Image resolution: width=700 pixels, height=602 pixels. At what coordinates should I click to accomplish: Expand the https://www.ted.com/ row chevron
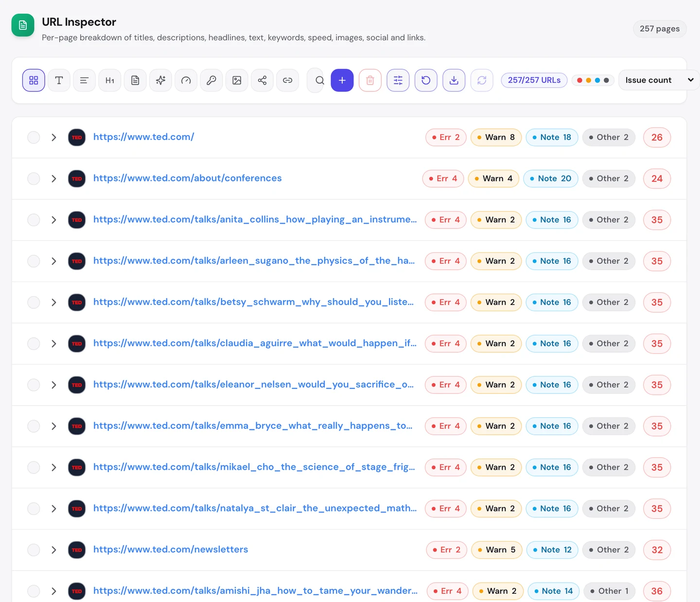[x=54, y=137]
